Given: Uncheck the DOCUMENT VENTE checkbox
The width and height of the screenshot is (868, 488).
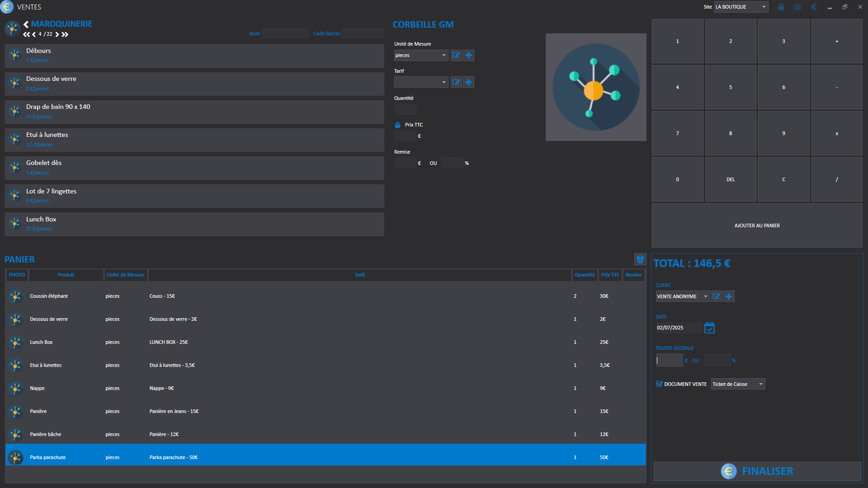Looking at the screenshot, I should tap(659, 384).
